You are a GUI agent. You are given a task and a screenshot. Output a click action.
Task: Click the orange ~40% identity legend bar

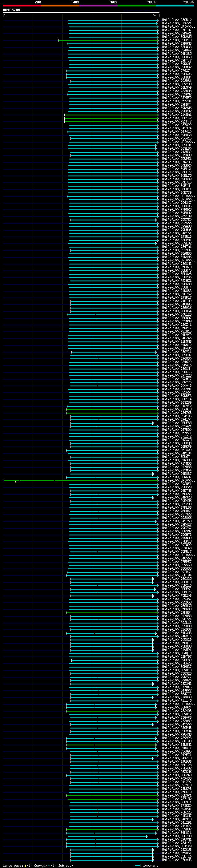click(x=60, y=6)
